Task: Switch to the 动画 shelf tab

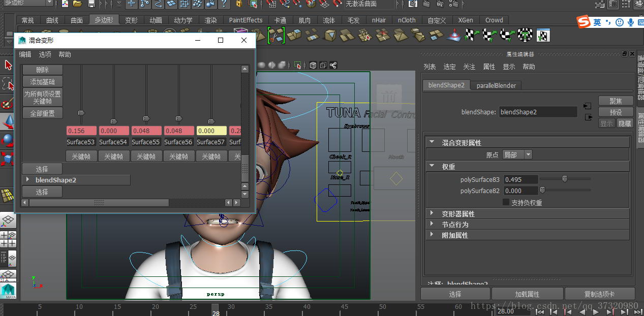Action: (156, 20)
